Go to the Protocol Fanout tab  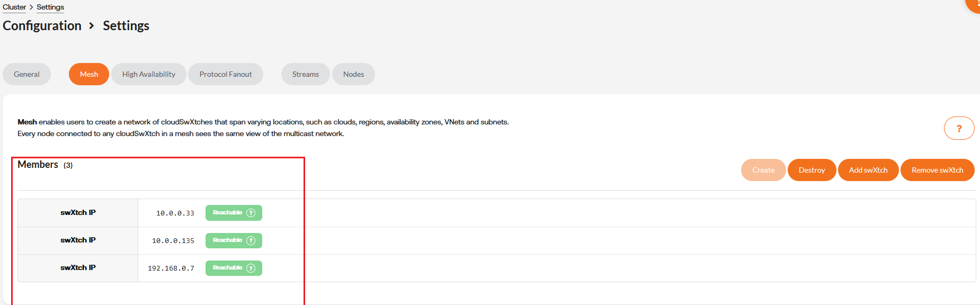coord(226,74)
